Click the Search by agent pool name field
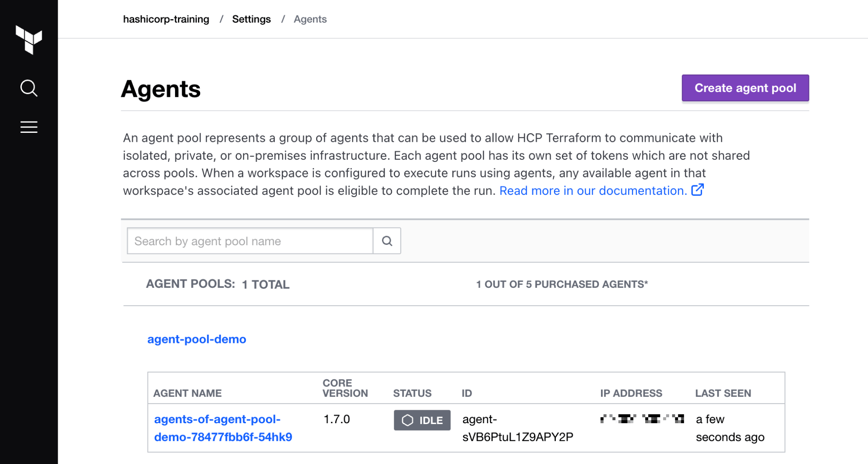The width and height of the screenshot is (868, 464). pos(250,240)
